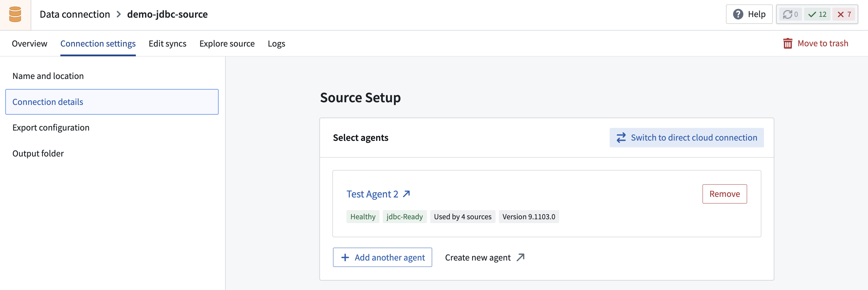
Task: Remove Test Agent 2 from source
Action: pyautogui.click(x=724, y=194)
